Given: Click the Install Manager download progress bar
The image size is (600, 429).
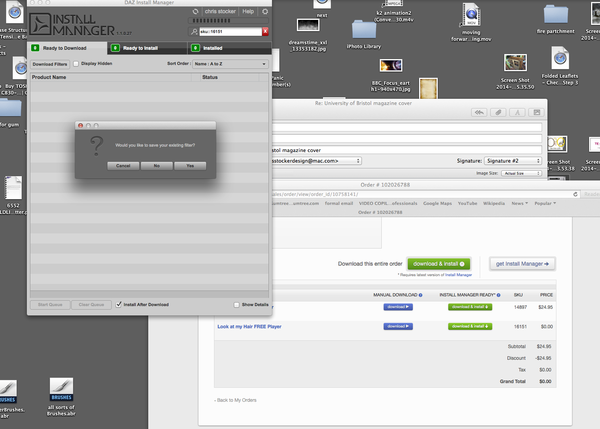Looking at the screenshot, I should point(228,21).
